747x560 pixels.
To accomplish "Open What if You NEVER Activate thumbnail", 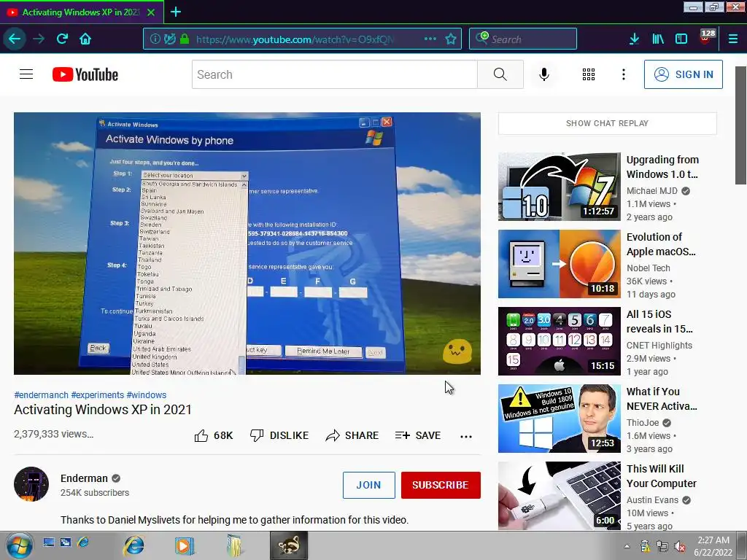I will pyautogui.click(x=560, y=418).
